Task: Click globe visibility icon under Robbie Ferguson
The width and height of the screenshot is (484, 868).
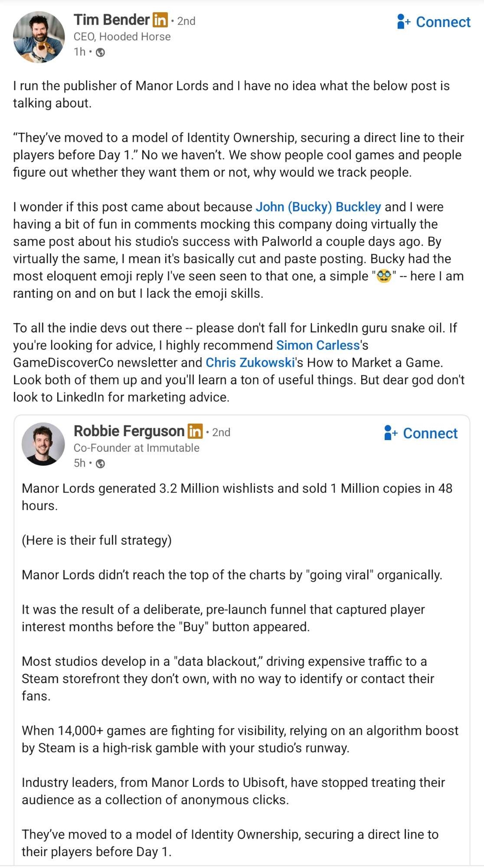Action: pyautogui.click(x=100, y=464)
